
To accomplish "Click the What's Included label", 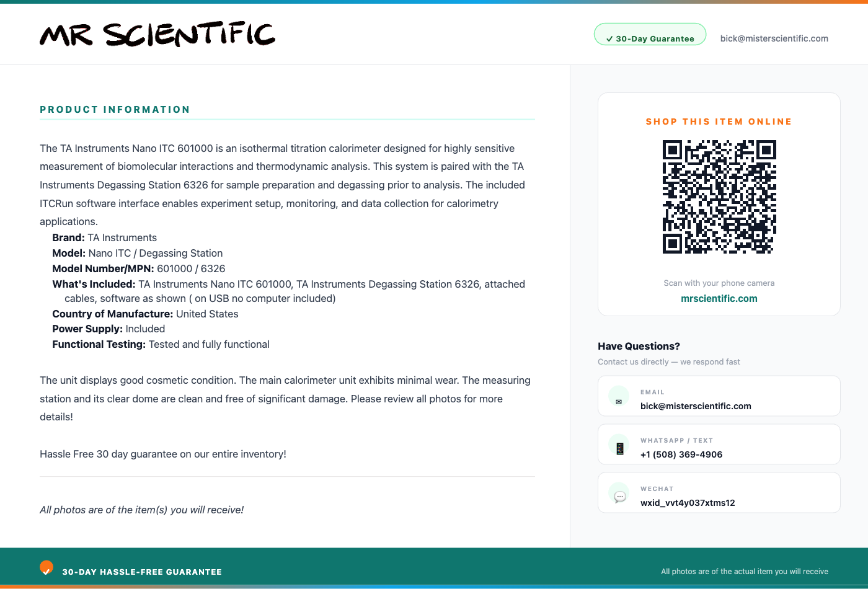I will point(94,284).
